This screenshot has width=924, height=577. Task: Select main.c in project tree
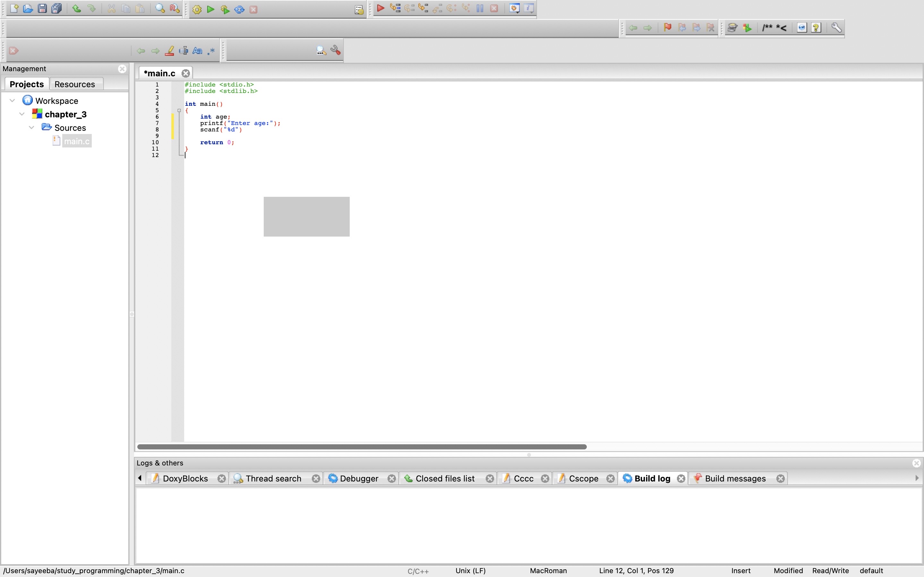tap(76, 141)
